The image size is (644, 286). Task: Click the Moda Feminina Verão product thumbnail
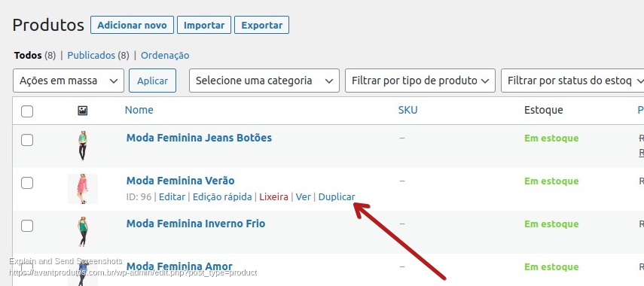click(x=83, y=189)
